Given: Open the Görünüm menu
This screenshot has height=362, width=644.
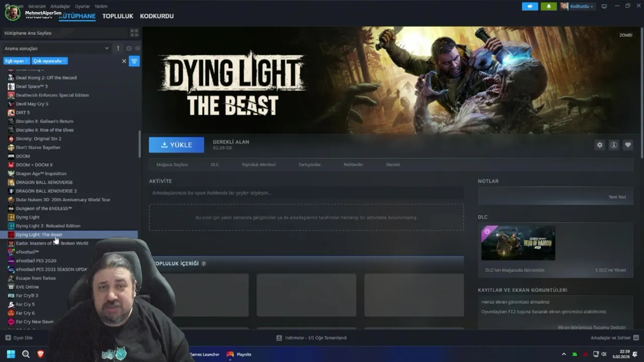Looking at the screenshot, I should click(x=37, y=7).
